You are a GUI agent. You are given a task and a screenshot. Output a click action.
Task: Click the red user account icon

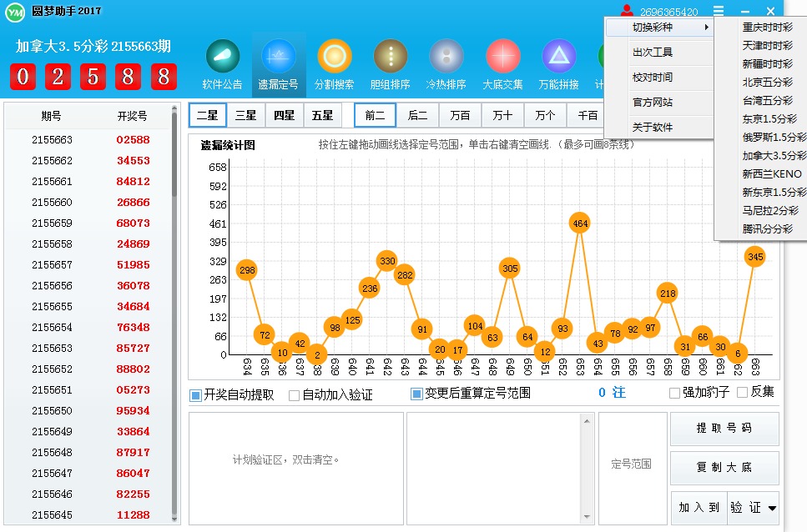pyautogui.click(x=627, y=10)
